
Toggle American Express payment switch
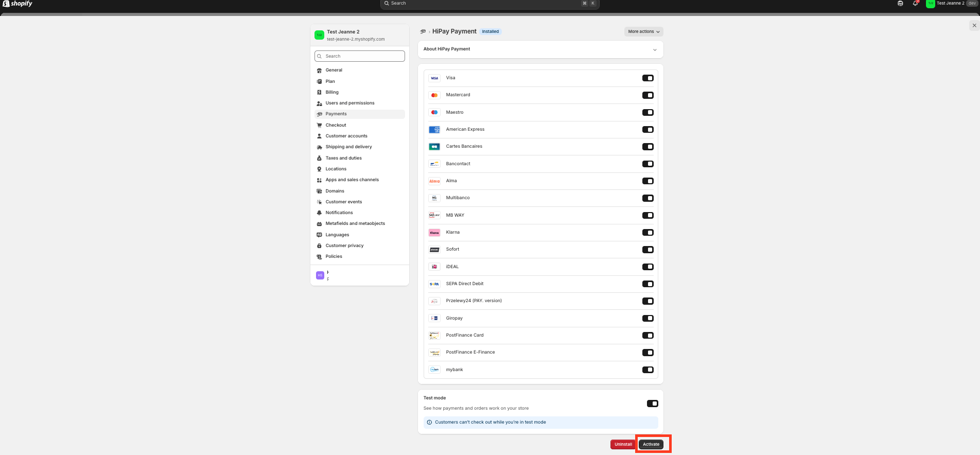click(x=647, y=130)
